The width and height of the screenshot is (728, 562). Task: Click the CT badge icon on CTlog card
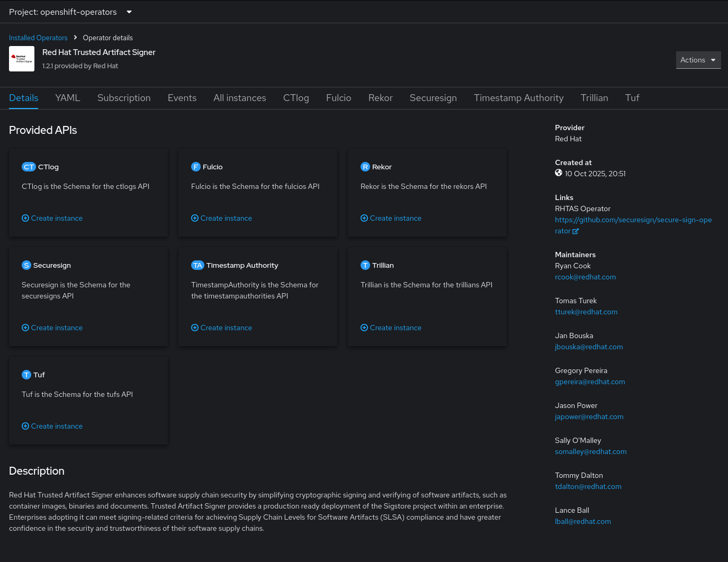(29, 167)
